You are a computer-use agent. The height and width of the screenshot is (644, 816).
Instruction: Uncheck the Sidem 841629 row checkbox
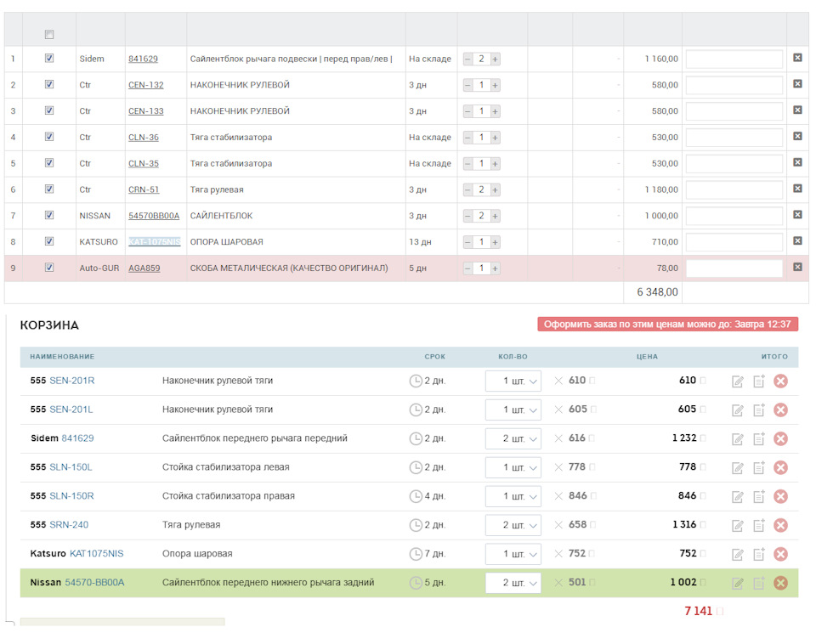pos(49,59)
